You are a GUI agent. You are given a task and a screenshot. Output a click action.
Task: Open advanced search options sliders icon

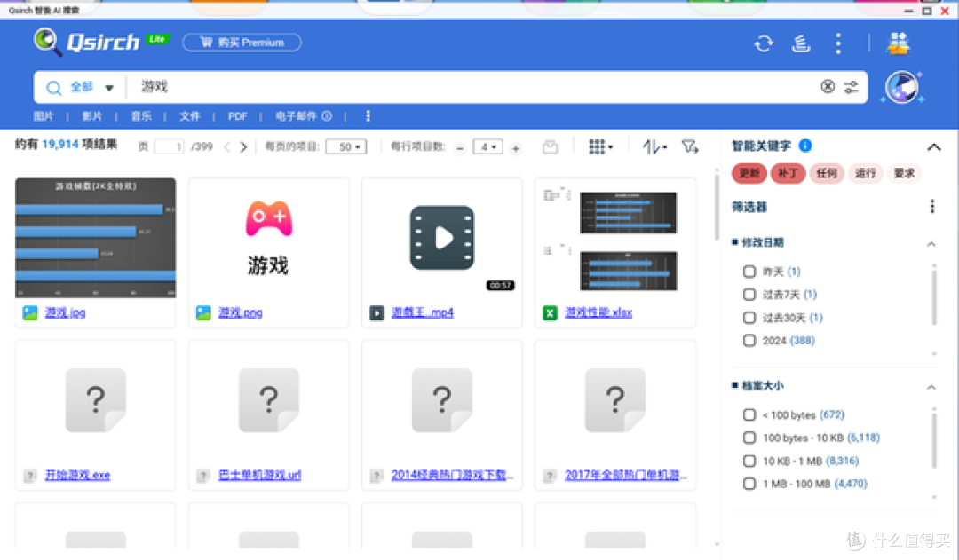tap(851, 87)
